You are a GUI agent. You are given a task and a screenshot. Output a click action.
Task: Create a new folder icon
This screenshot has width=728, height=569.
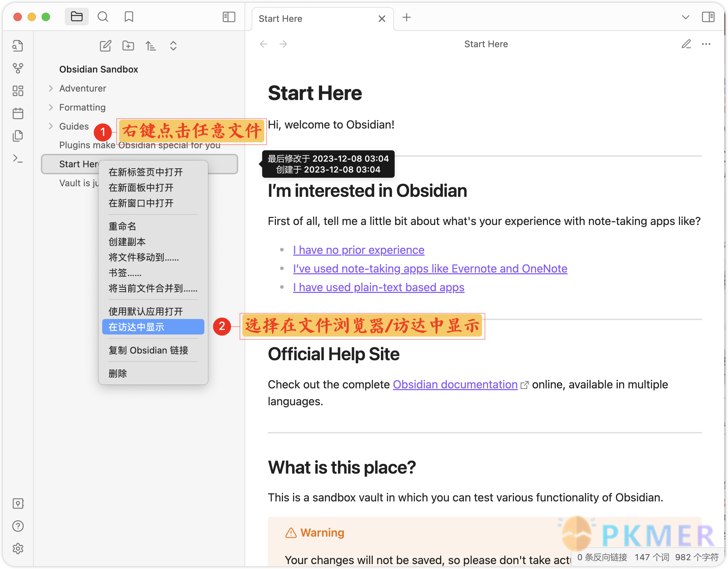[x=128, y=46]
